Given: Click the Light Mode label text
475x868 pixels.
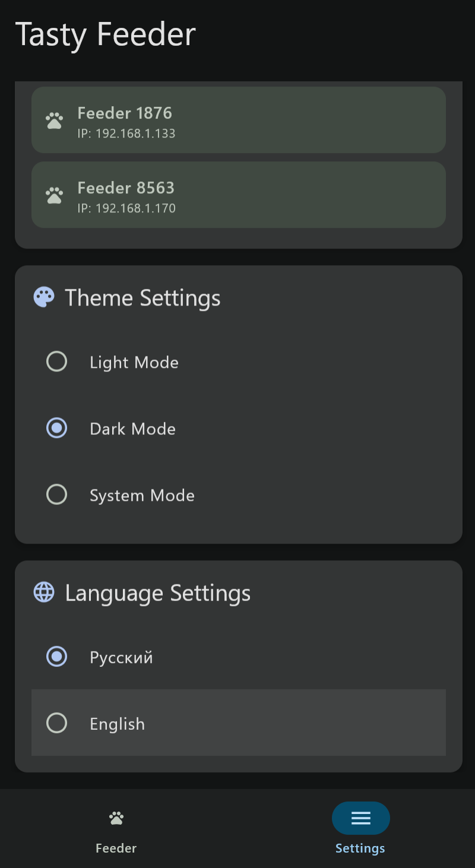Looking at the screenshot, I should pos(134,363).
